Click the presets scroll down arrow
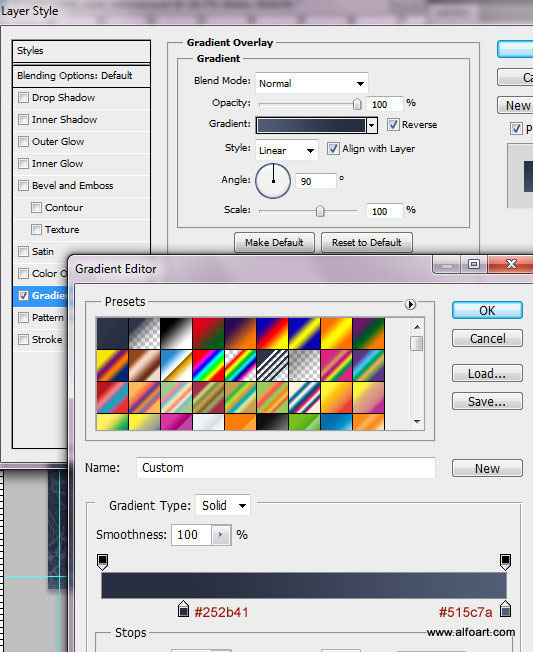 tap(417, 422)
